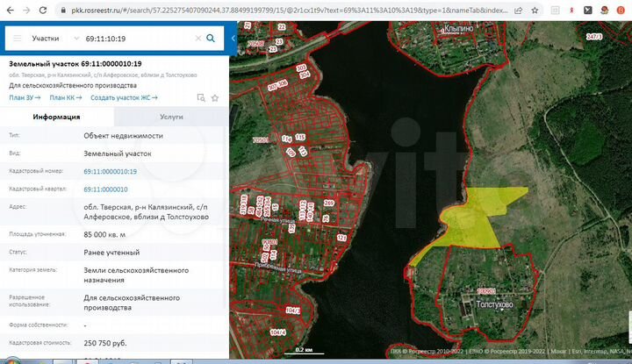
Task: Open the hamburger menu in search bar
Action: tap(16, 39)
